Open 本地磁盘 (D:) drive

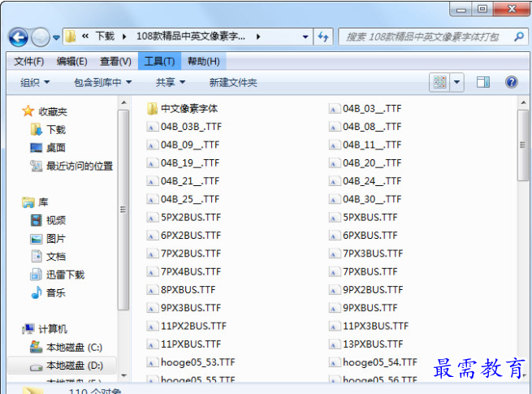pos(75,366)
